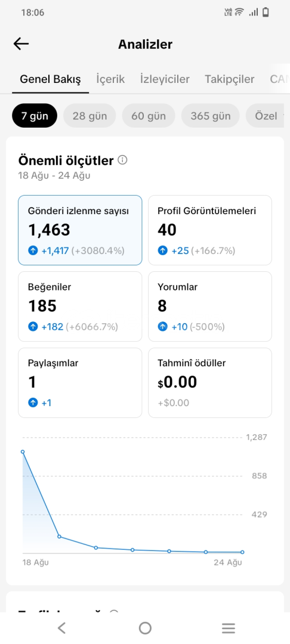Open the Takipçiler tab
This screenshot has height=644, width=290.
click(x=230, y=79)
